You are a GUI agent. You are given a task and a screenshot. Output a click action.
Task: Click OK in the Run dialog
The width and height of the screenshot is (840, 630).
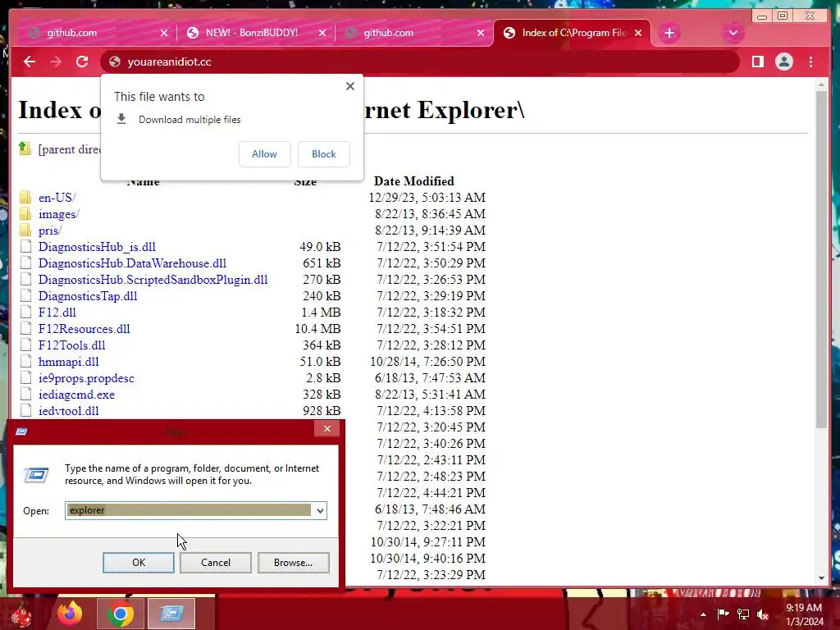pos(139,563)
